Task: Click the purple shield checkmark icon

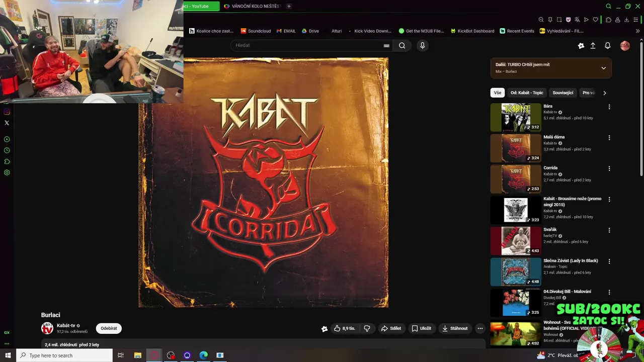Action: click(x=568, y=20)
